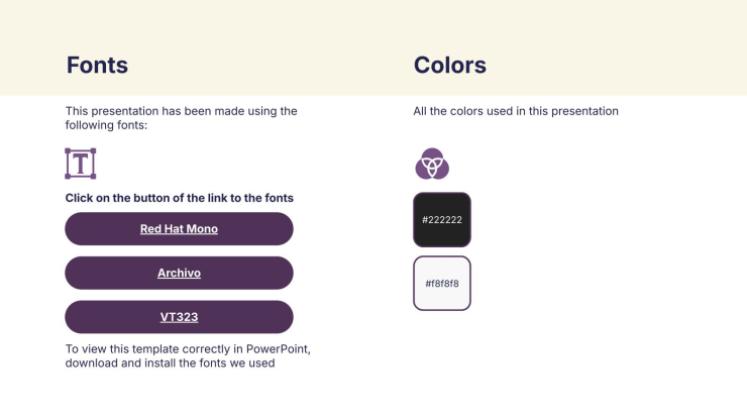Click the Fonts heading
Screen dimensions: 747x420
click(97, 66)
